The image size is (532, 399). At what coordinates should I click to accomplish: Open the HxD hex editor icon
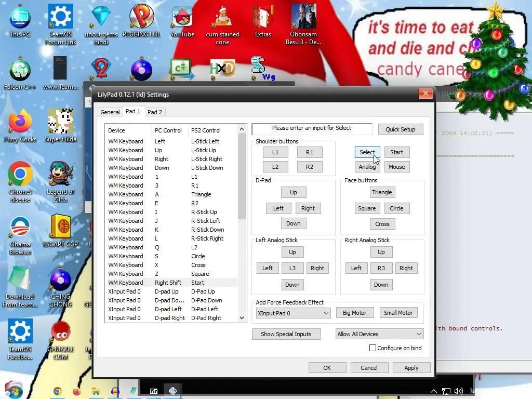pyautogui.click(x=222, y=69)
